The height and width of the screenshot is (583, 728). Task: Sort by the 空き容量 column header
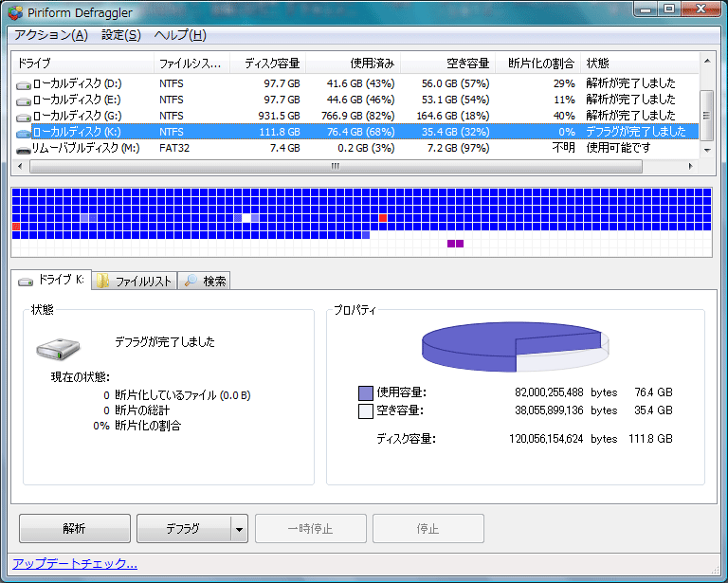[x=448, y=64]
